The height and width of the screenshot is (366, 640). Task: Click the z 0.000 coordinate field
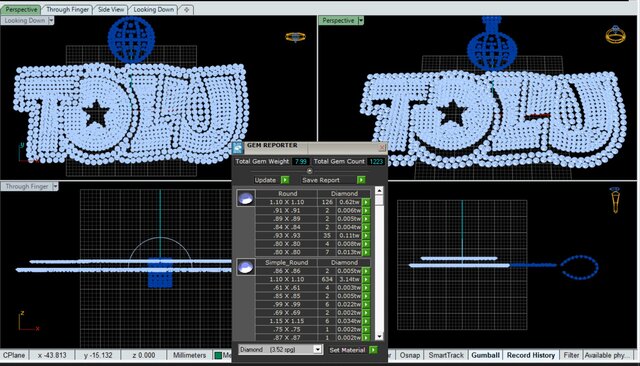144,355
